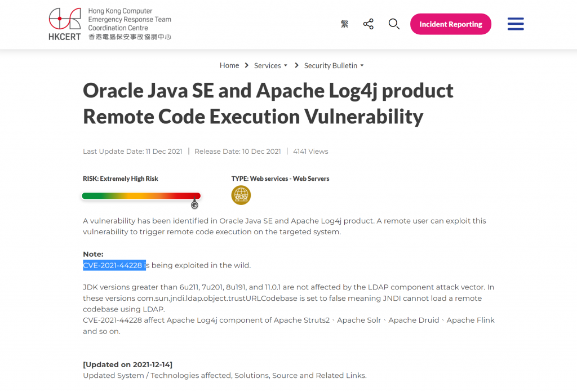Switch language using the 繁 icon

click(x=345, y=24)
